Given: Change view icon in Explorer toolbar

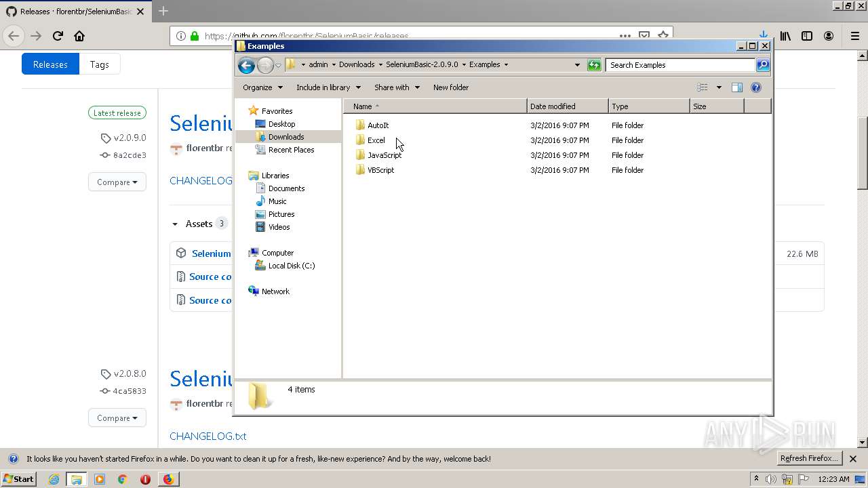Looking at the screenshot, I should [x=703, y=87].
